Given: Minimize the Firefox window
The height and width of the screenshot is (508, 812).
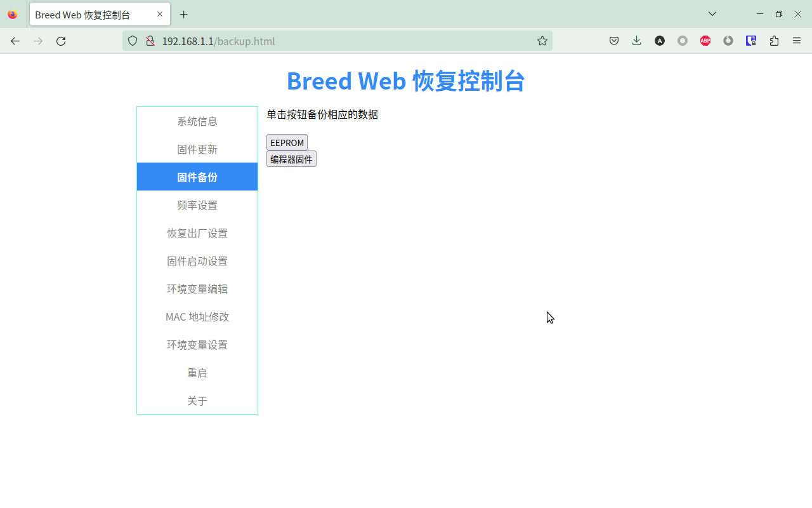Looking at the screenshot, I should coord(760,14).
